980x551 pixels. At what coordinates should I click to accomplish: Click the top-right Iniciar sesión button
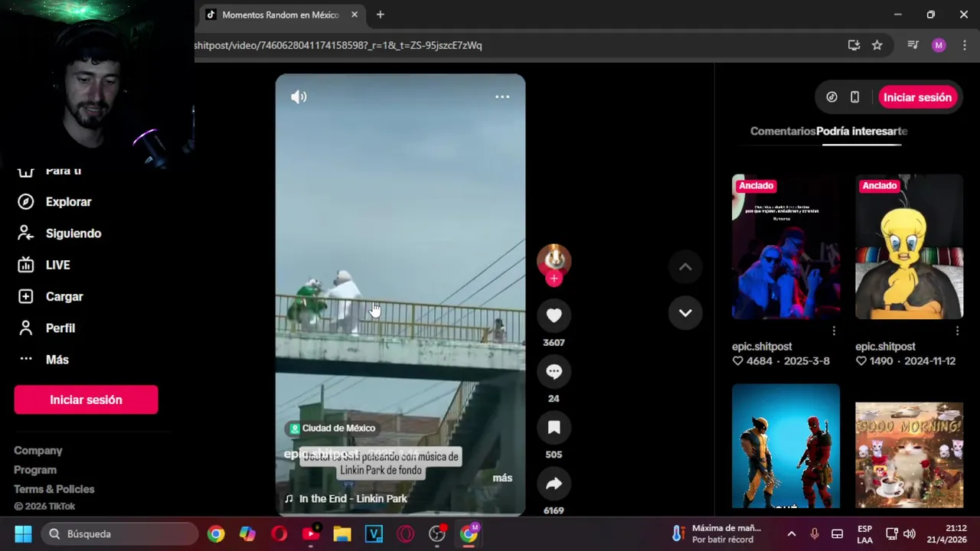917,97
